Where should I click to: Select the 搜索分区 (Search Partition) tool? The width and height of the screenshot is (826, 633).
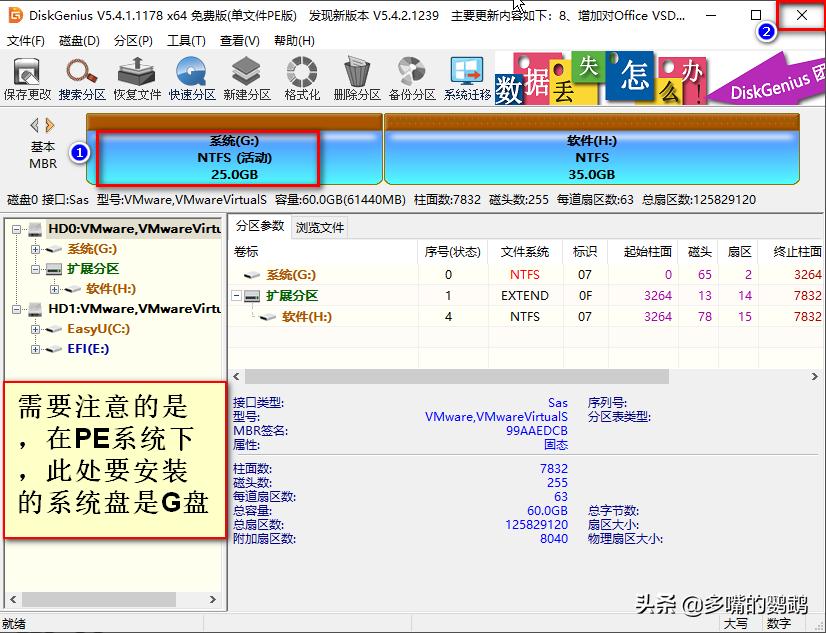coord(82,77)
